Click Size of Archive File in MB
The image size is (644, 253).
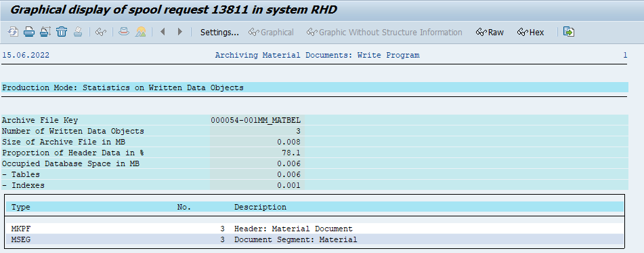(64, 142)
